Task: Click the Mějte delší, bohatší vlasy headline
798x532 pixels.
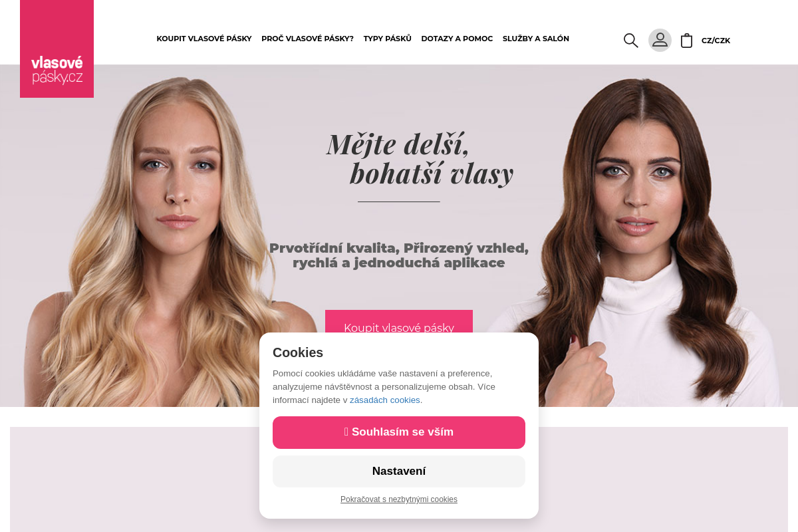Action: (420, 158)
